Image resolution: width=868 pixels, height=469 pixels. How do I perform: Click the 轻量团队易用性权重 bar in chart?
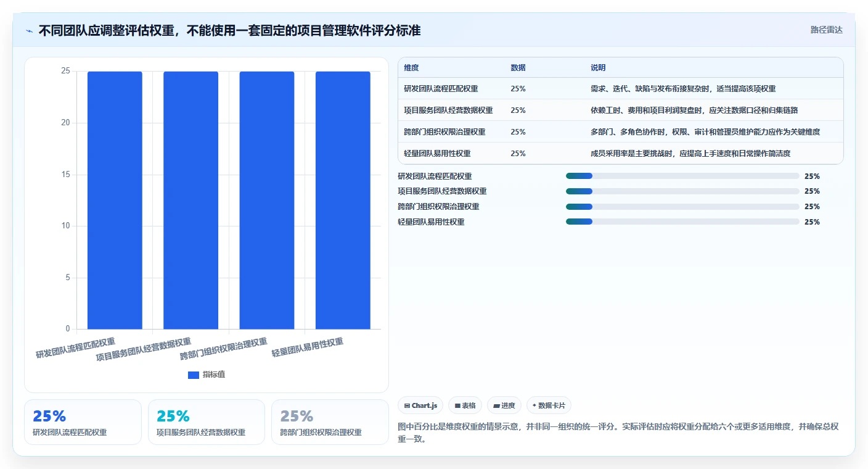(343, 200)
